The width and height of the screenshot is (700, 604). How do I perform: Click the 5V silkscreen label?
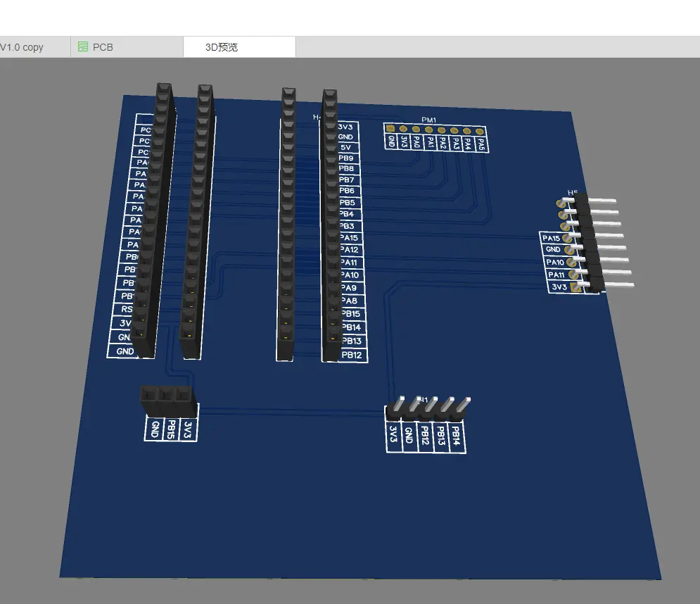coord(346,148)
